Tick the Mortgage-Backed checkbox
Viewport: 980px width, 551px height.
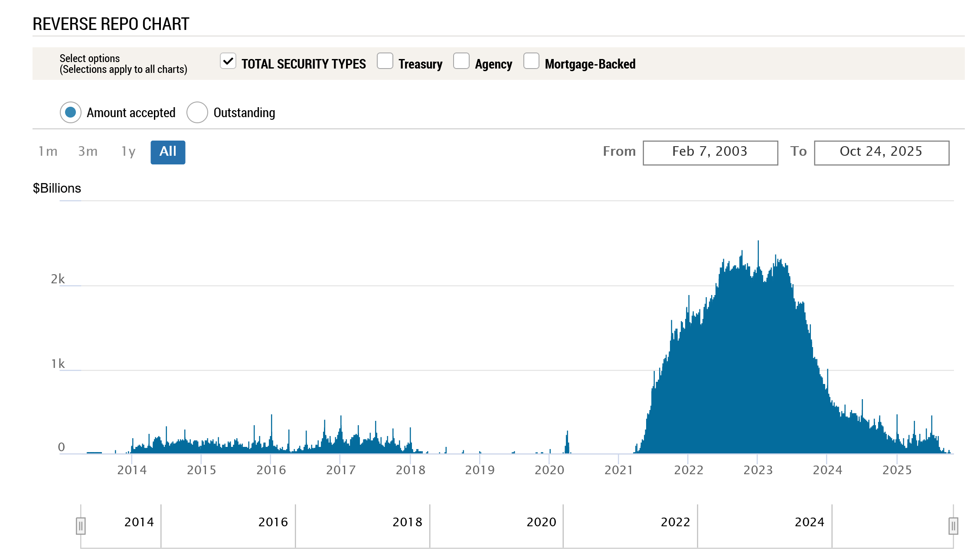(531, 61)
